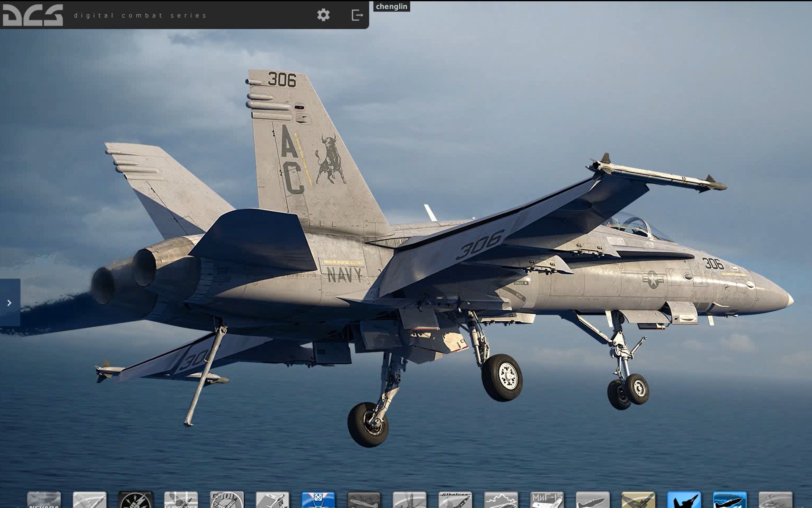Image resolution: width=812 pixels, height=508 pixels.
Task: Select the Nevada terrain module icon
Action: (x=44, y=500)
